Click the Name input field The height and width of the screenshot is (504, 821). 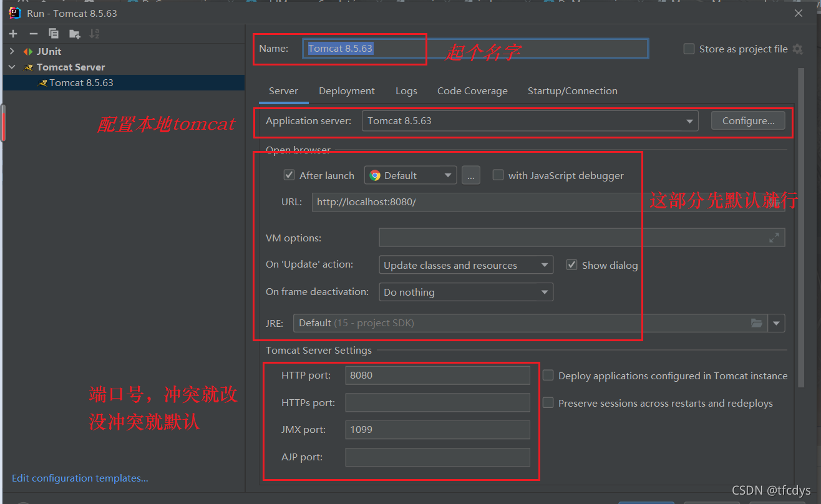pyautogui.click(x=475, y=49)
